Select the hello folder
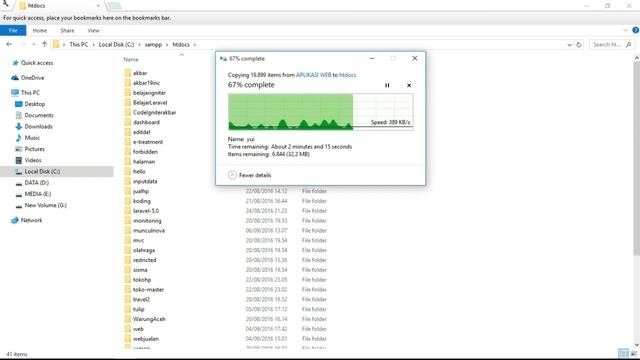This screenshot has width=640, height=360. click(x=135, y=171)
